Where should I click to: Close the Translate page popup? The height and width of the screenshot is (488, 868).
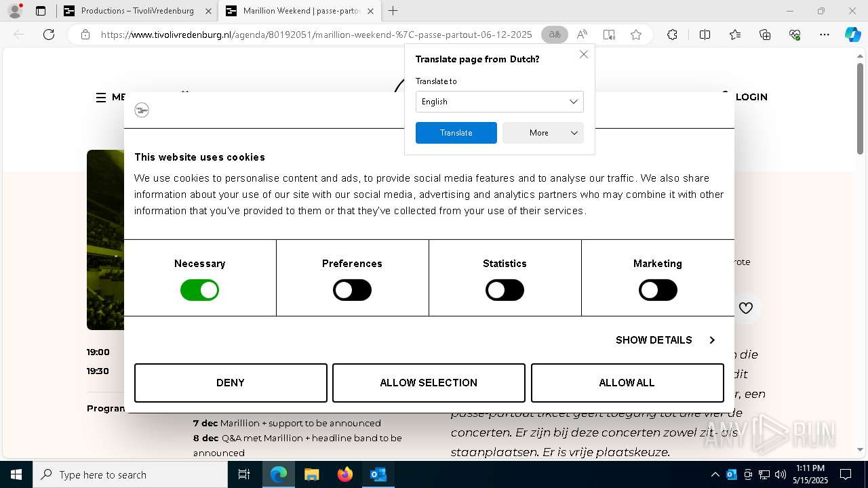click(584, 54)
